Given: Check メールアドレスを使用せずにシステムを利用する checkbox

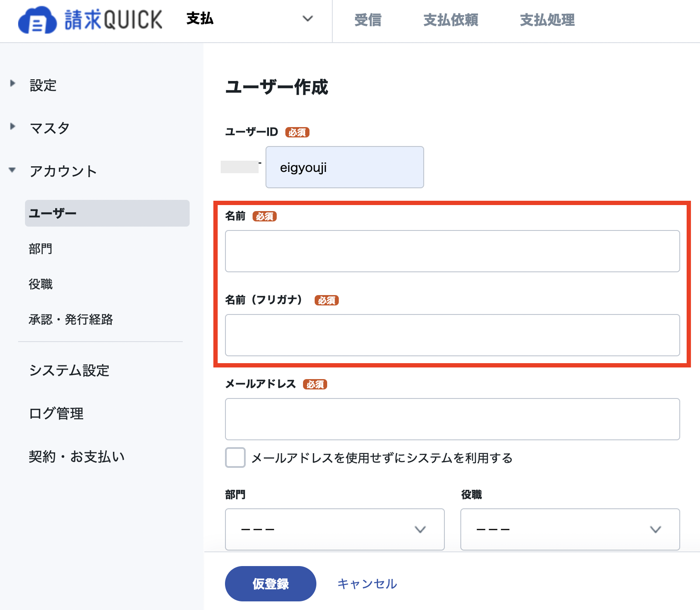Looking at the screenshot, I should click(235, 457).
